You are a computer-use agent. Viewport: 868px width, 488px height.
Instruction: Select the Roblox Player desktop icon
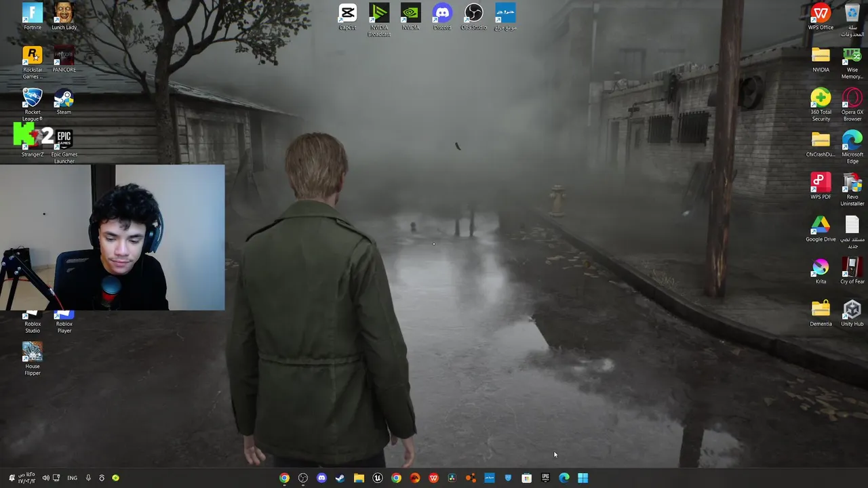pyautogui.click(x=64, y=323)
